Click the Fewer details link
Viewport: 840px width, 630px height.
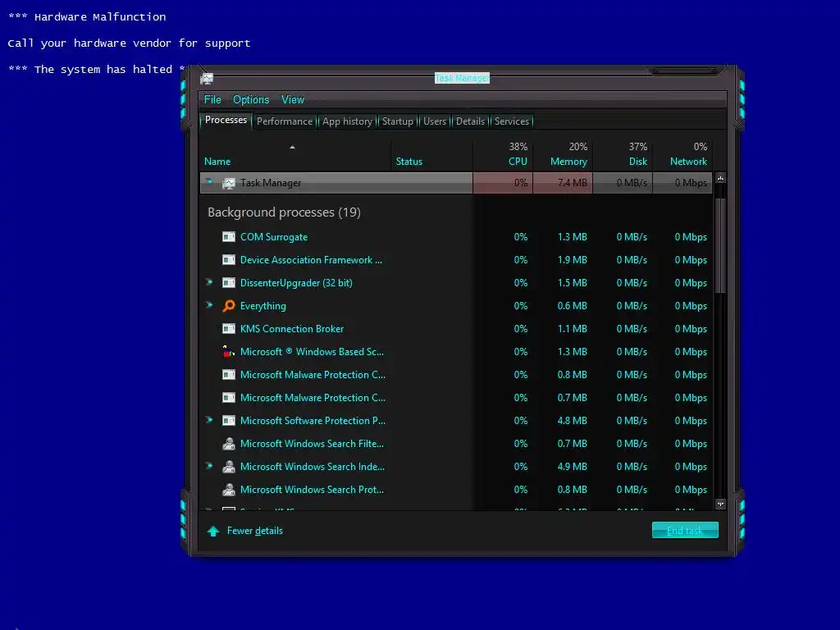point(255,531)
